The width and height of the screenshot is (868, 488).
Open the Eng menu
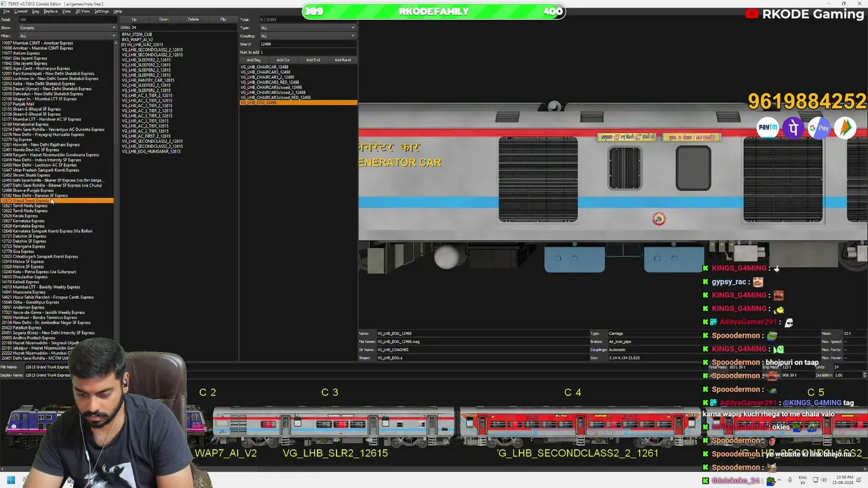click(x=35, y=12)
